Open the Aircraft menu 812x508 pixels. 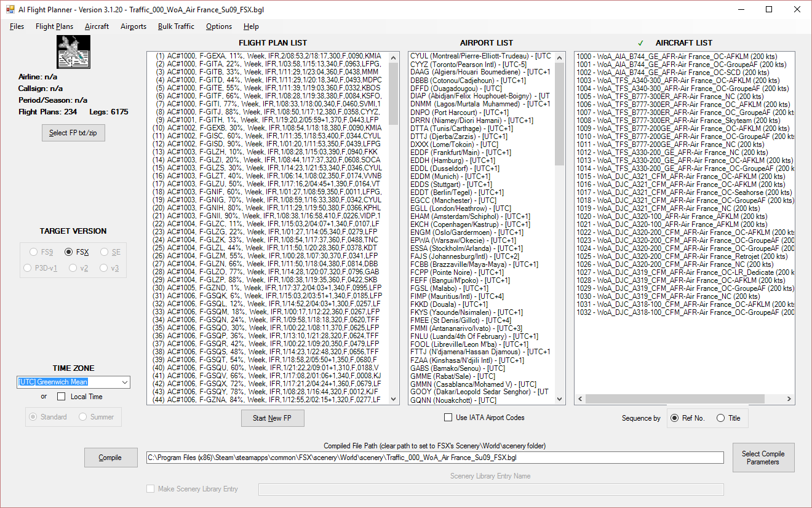click(x=97, y=26)
